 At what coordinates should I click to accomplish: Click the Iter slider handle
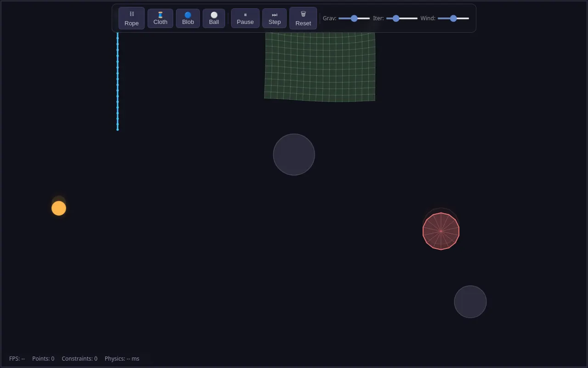(396, 18)
